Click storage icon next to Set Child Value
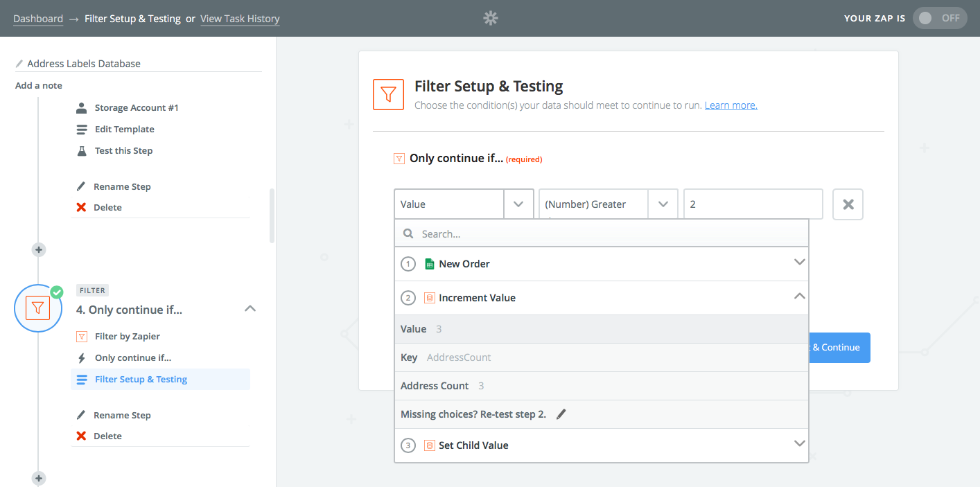The height and width of the screenshot is (487, 980). (429, 445)
